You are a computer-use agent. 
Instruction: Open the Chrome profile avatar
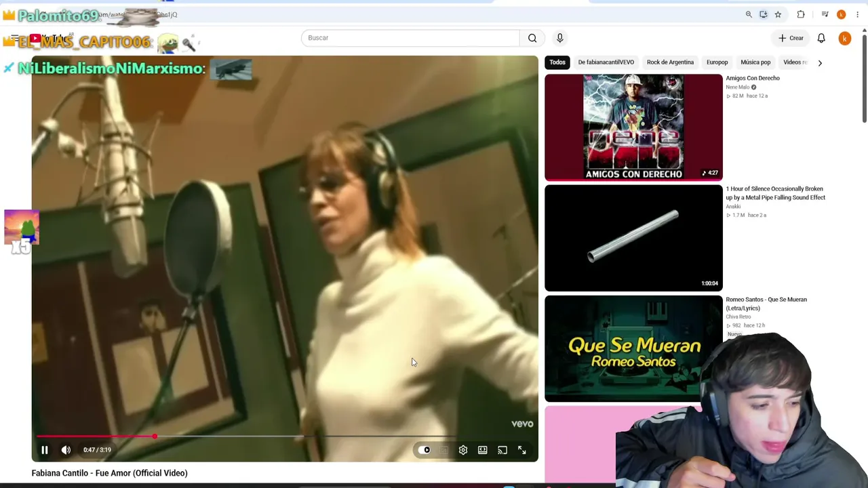coord(842,14)
